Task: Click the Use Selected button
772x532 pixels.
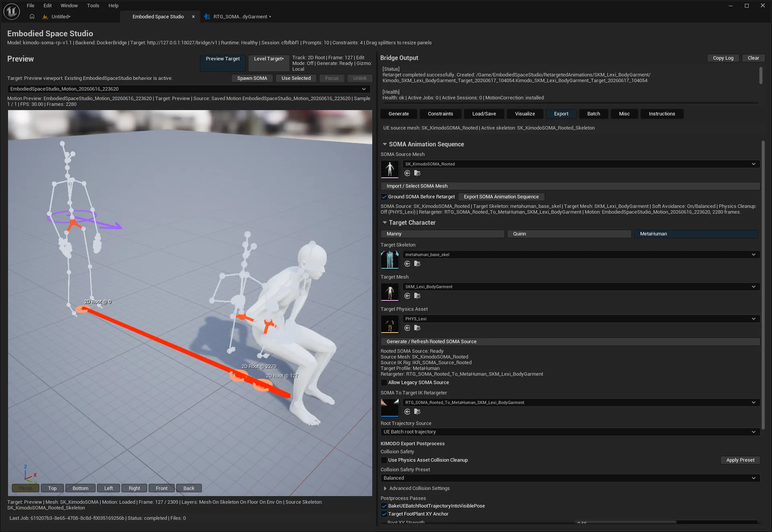Action: click(x=296, y=78)
